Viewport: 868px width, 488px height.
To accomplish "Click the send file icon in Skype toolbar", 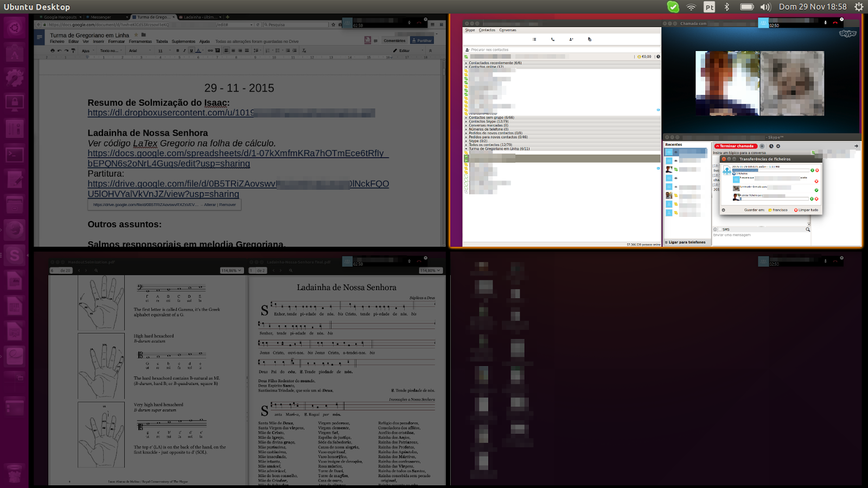I will (589, 39).
